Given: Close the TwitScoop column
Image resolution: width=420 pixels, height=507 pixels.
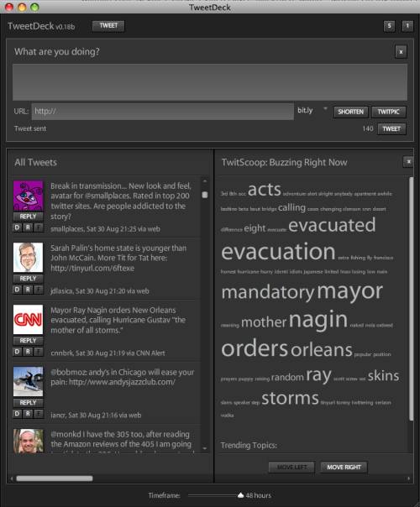Looking at the screenshot, I should coord(408,162).
